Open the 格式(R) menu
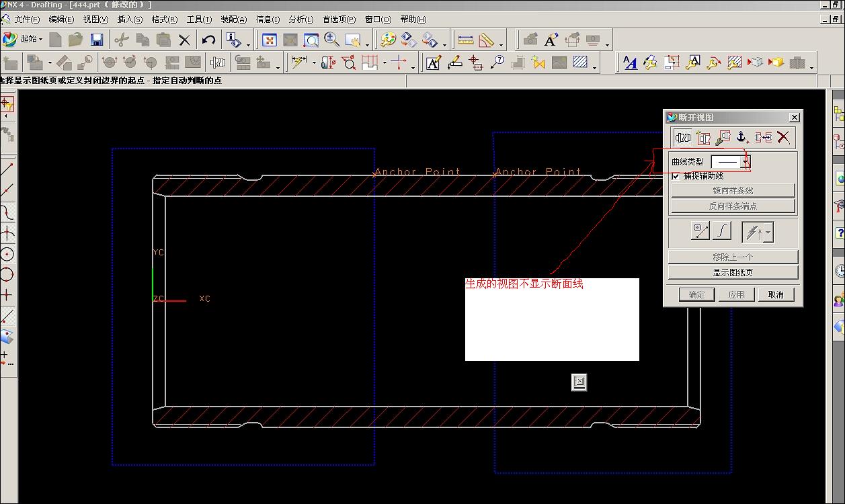Viewport: 845px width, 504px height. tap(165, 19)
